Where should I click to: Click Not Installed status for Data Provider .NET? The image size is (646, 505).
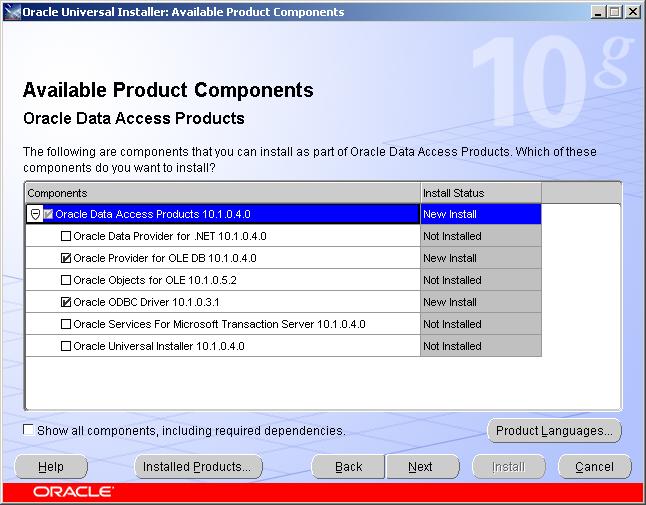coord(481,236)
